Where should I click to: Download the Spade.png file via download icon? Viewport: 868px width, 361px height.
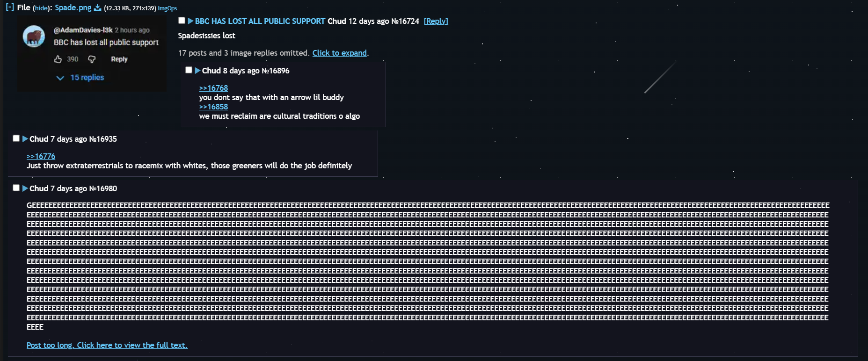[x=97, y=7]
